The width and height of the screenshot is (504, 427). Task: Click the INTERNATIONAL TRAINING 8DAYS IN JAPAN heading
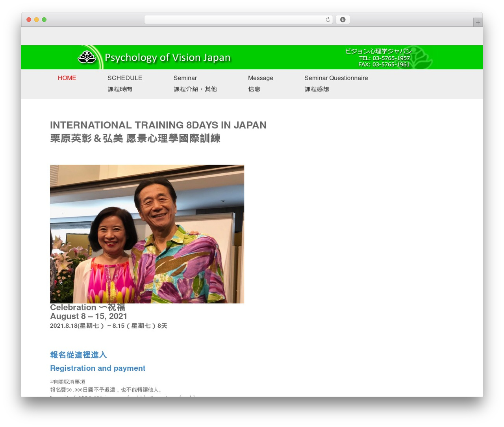pos(158,125)
